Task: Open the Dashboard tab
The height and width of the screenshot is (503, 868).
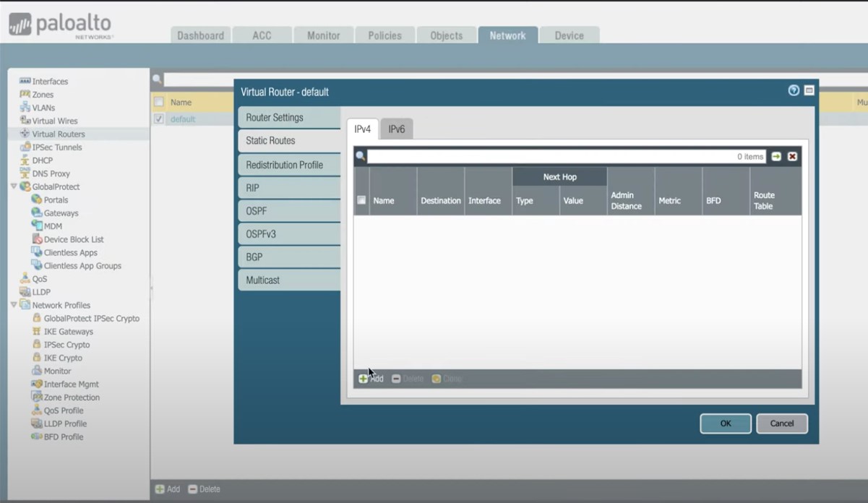Action: pyautogui.click(x=200, y=35)
